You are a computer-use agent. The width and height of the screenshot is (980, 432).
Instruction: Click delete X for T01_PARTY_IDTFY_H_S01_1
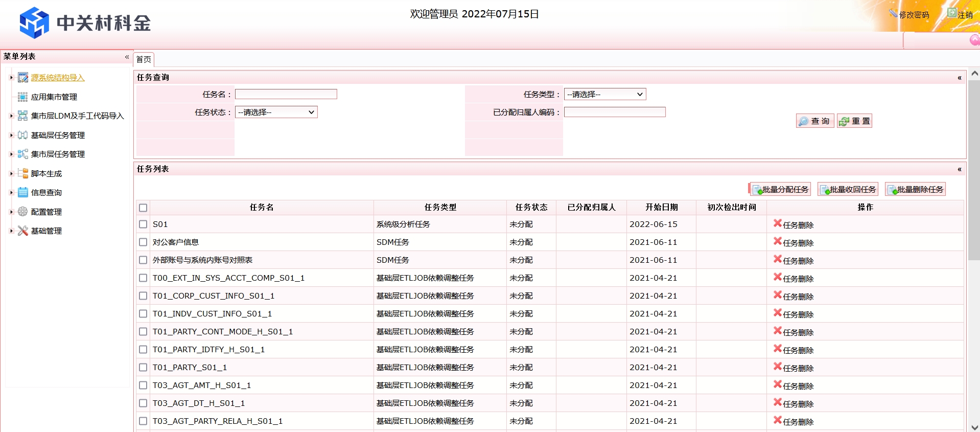pos(778,349)
